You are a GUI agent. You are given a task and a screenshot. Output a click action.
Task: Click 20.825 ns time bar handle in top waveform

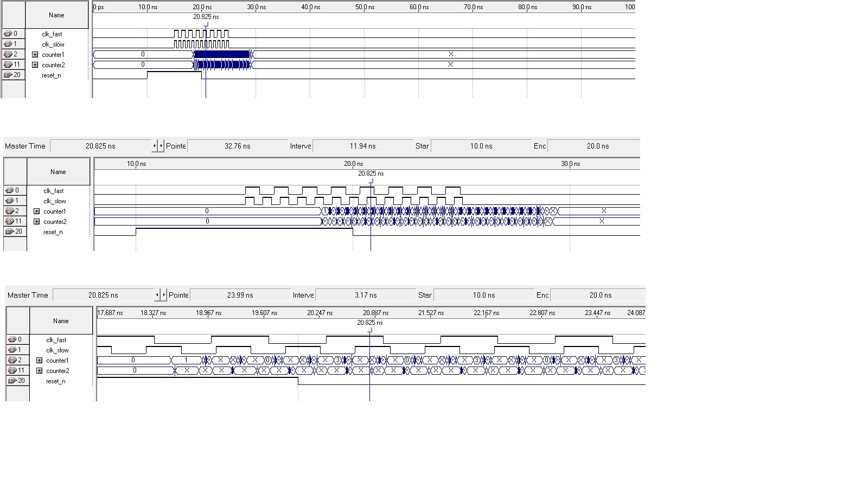point(206,24)
